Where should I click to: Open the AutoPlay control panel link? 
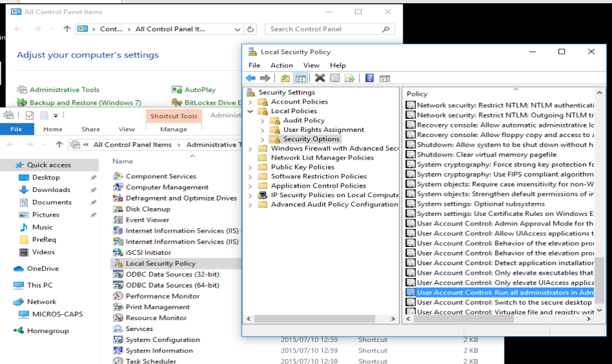(x=200, y=90)
